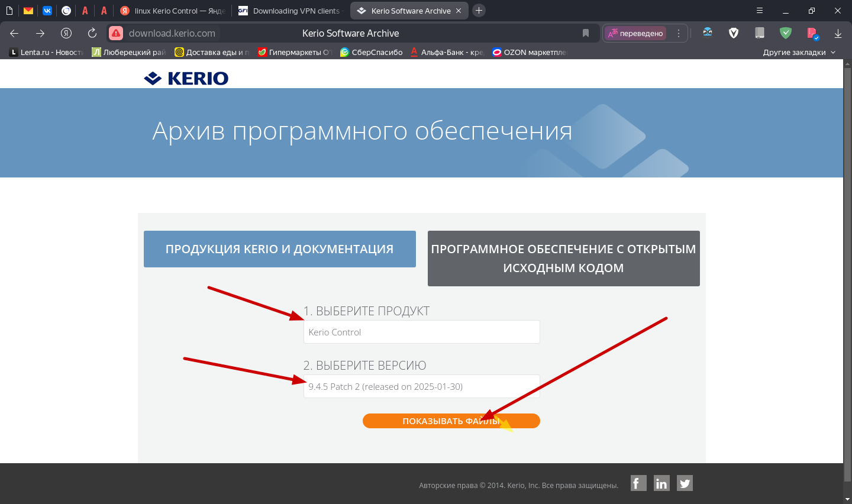
Task: Open the browser main hamburger menu
Action: pos(760,11)
